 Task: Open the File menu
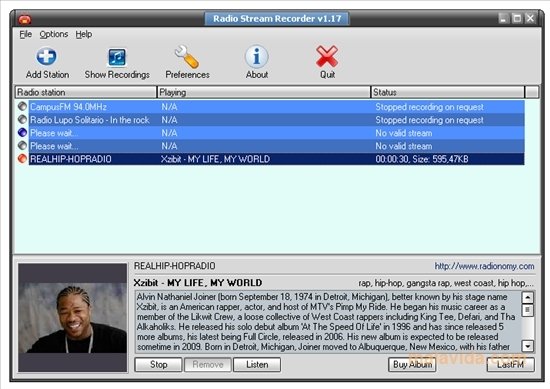click(26, 34)
